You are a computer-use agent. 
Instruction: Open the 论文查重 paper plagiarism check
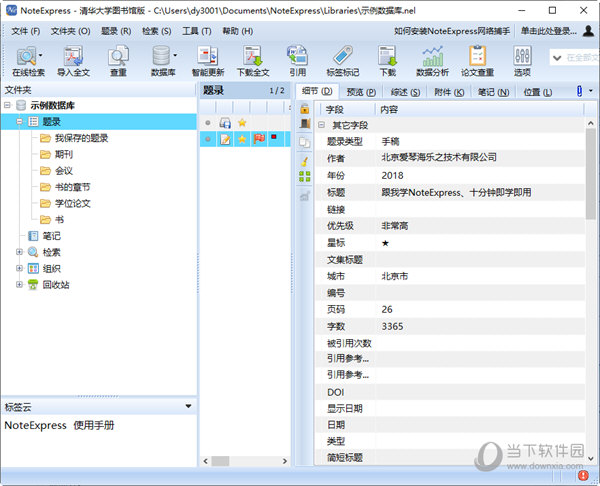point(477,61)
